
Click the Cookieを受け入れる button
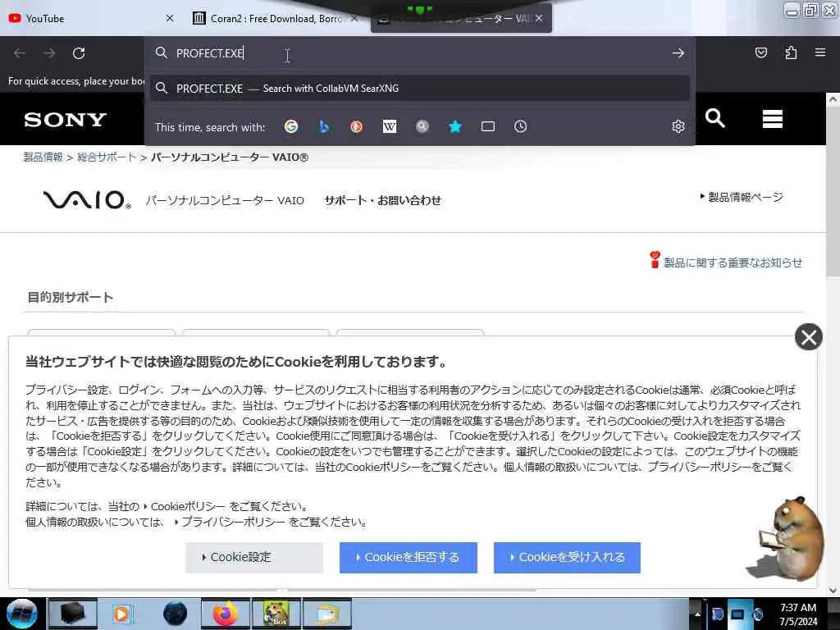click(x=567, y=557)
